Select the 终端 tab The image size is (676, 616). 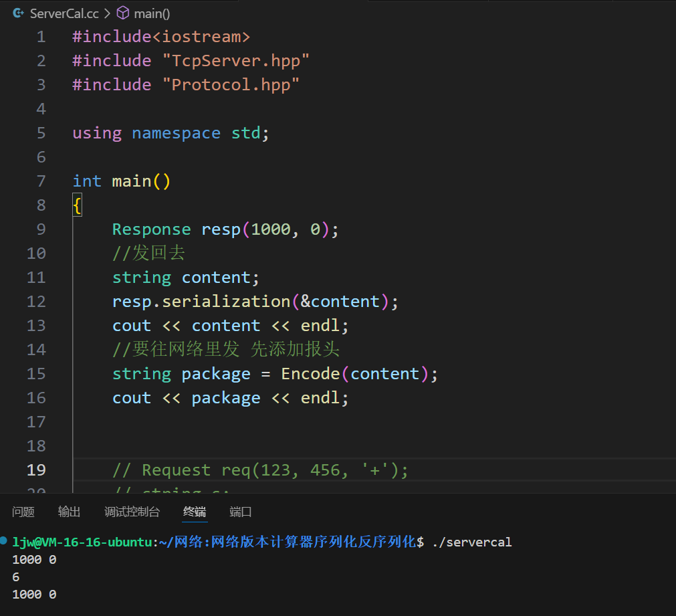pos(195,512)
